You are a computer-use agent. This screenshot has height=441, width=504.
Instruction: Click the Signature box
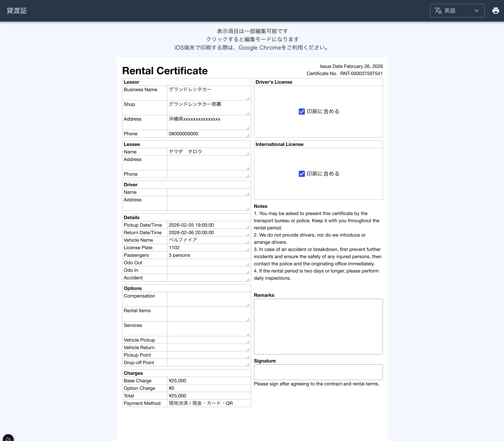pyautogui.click(x=318, y=372)
